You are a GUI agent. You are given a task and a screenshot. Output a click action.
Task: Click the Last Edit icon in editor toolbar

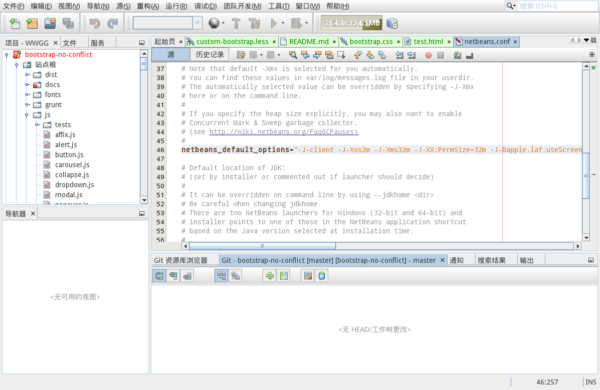[241, 55]
